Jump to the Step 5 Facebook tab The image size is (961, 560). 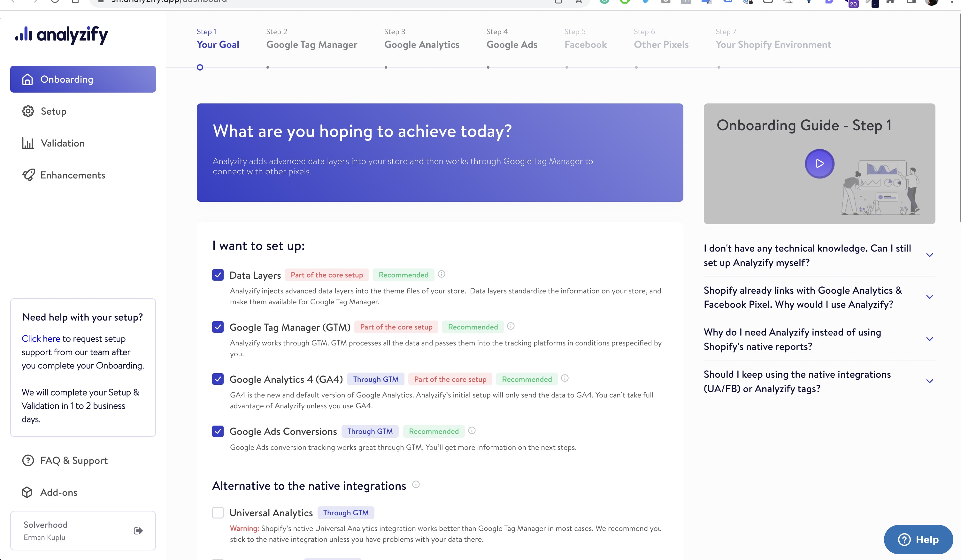(x=585, y=44)
